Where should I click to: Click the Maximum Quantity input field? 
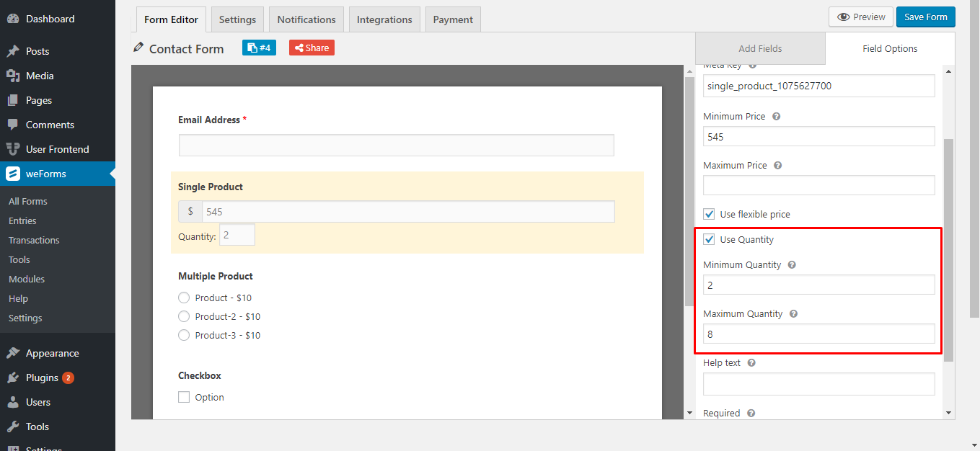pos(818,334)
